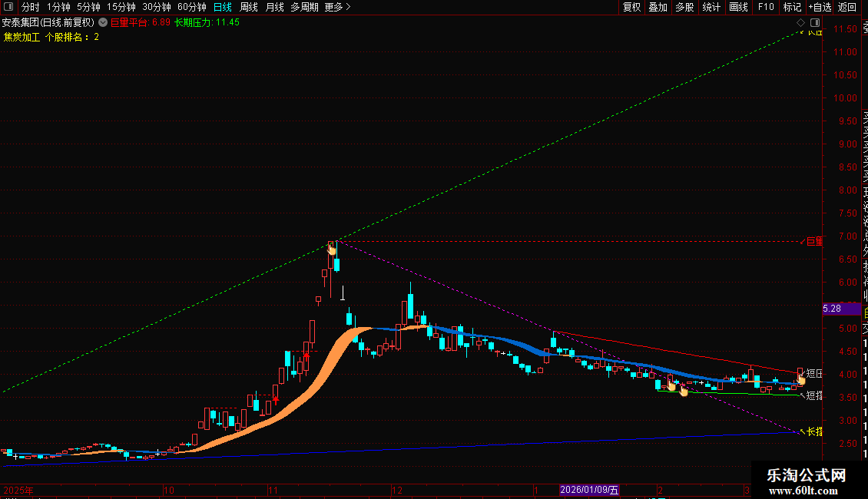
Task: Toggle the left sidebar panel icon
Action: pyautogui.click(x=8, y=7)
